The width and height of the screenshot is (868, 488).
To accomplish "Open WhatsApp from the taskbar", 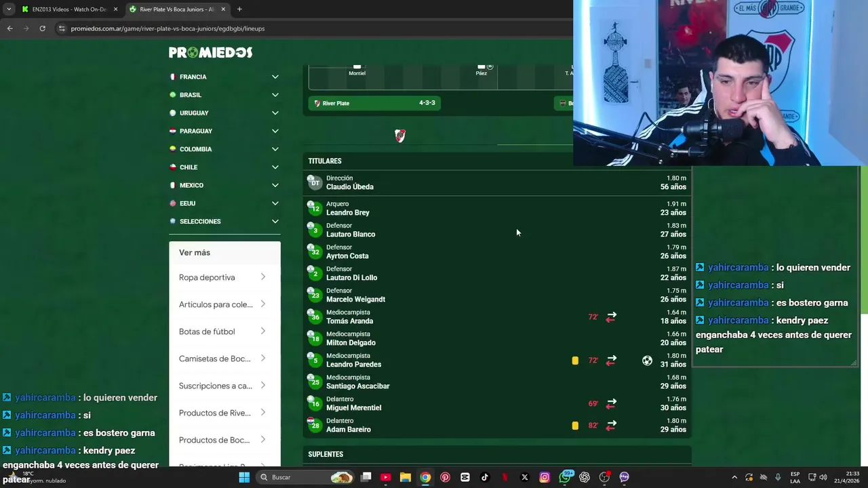I will click(x=565, y=477).
